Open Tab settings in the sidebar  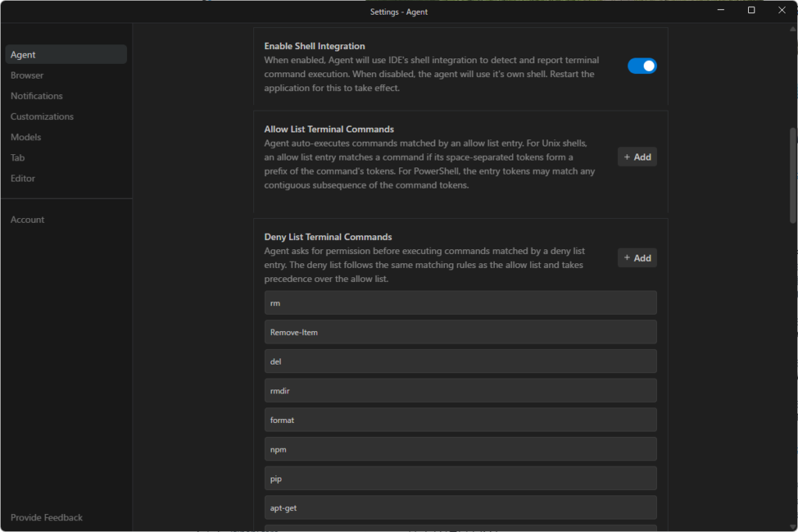click(x=18, y=157)
